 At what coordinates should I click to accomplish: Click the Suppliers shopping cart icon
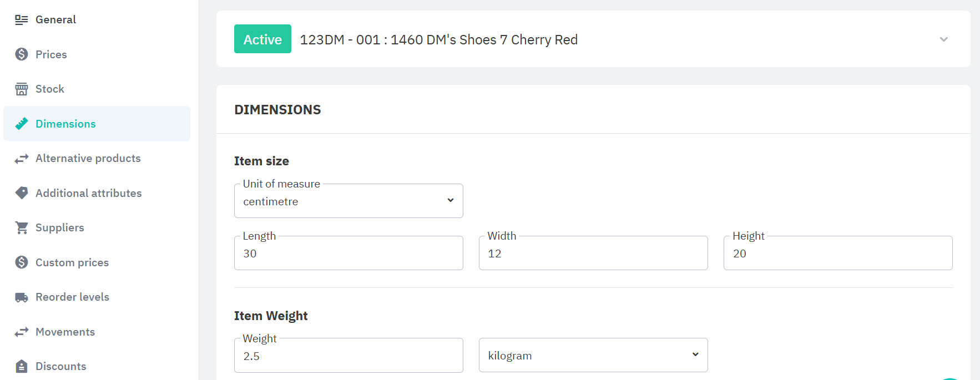(22, 228)
